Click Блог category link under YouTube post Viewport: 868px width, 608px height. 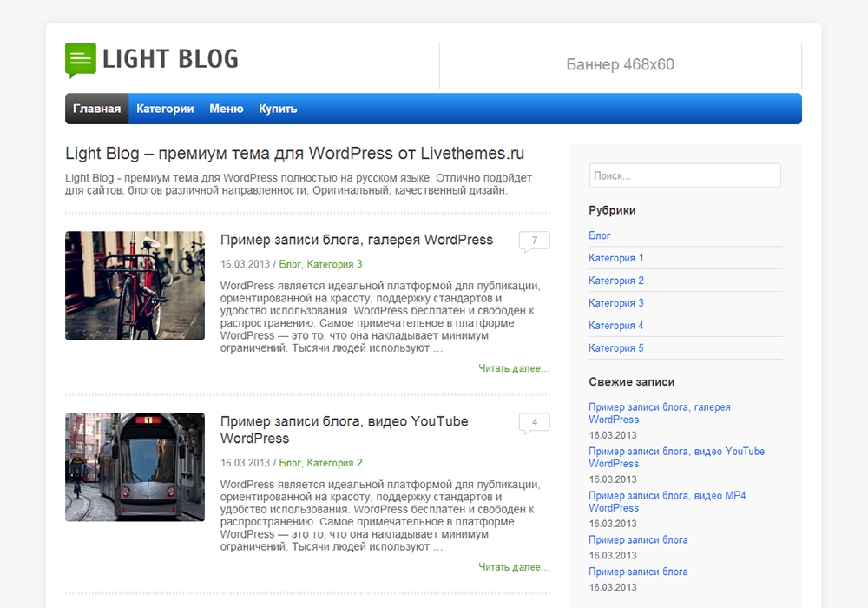coord(290,463)
